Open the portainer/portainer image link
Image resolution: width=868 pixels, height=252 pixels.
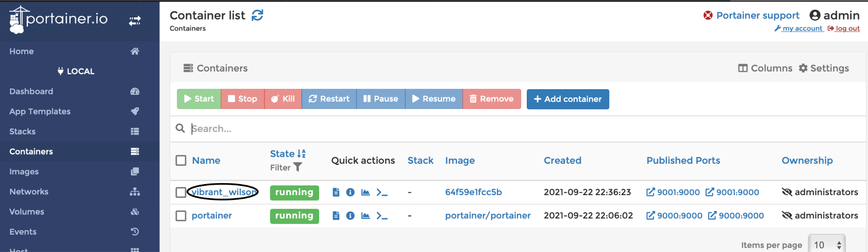pyautogui.click(x=487, y=216)
